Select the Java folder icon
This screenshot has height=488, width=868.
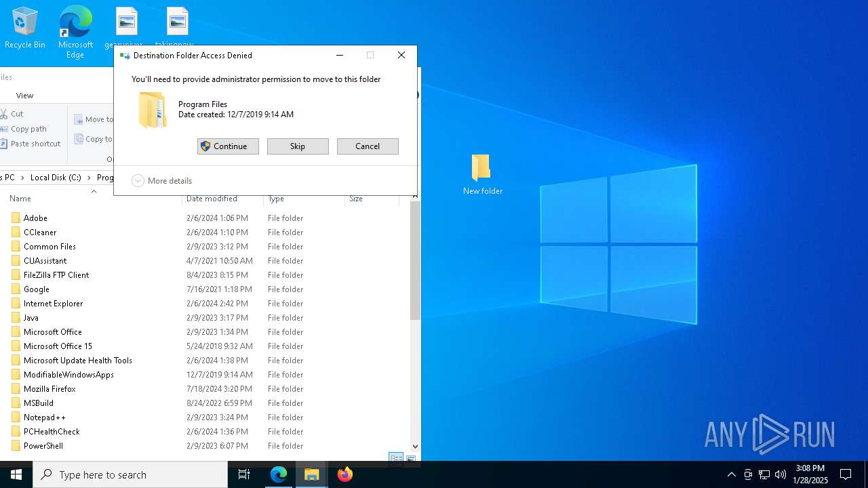click(x=16, y=318)
